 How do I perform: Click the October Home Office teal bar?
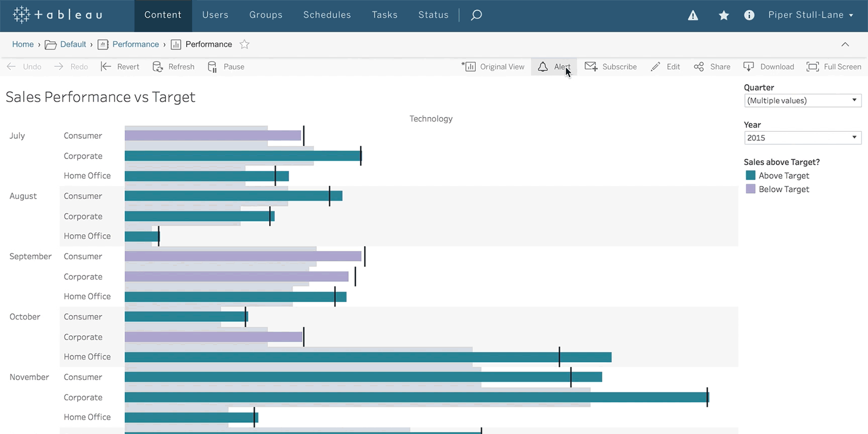click(368, 357)
